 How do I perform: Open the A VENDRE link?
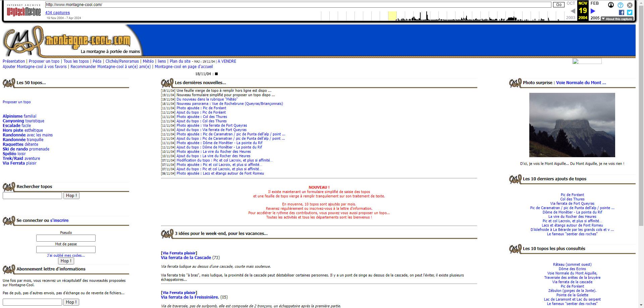click(x=227, y=61)
